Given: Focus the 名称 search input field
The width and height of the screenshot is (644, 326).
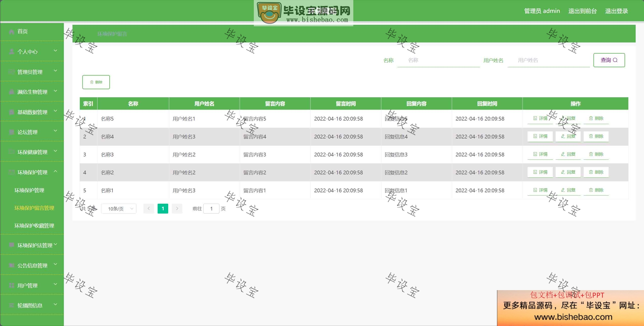Looking at the screenshot, I should 438,60.
